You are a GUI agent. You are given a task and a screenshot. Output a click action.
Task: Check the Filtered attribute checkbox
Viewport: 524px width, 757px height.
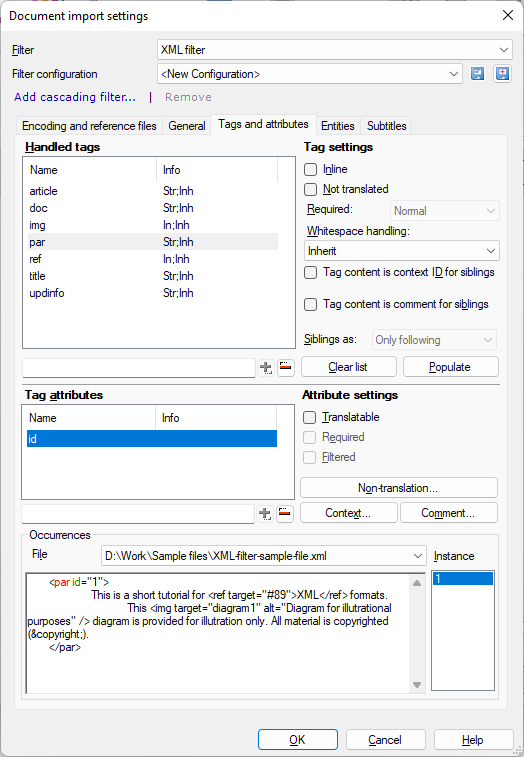point(310,457)
